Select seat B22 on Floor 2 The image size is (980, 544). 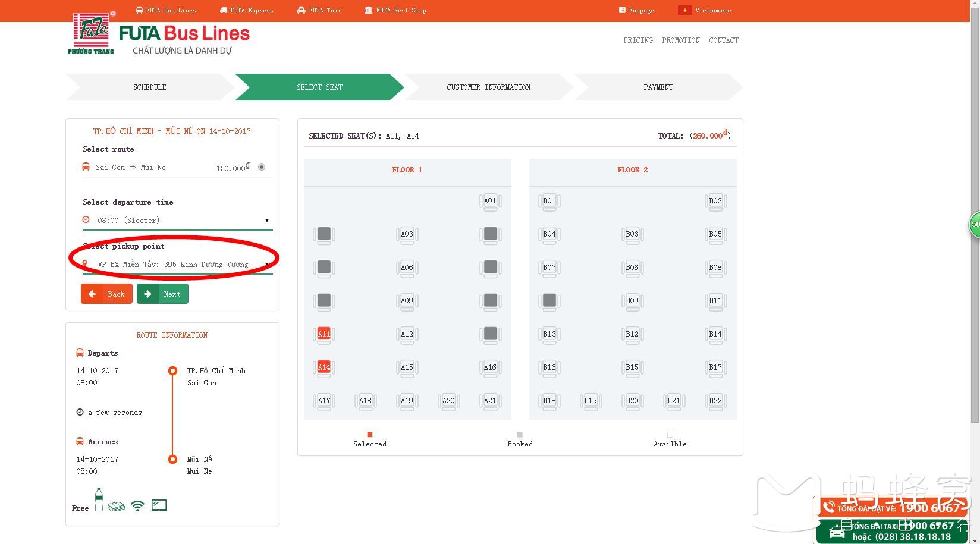tap(715, 401)
